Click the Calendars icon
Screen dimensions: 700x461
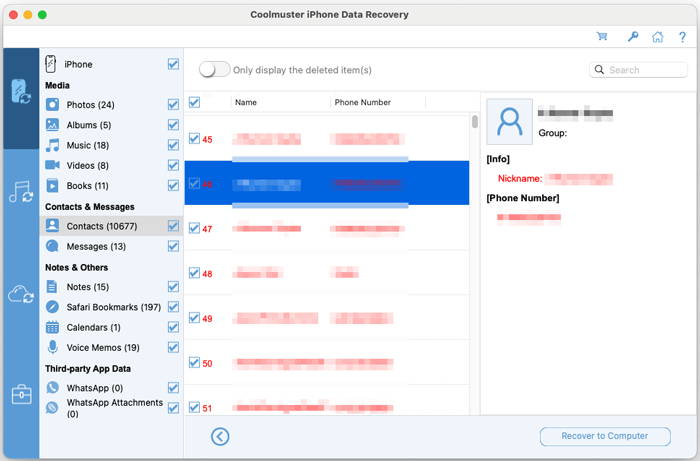pos(52,327)
